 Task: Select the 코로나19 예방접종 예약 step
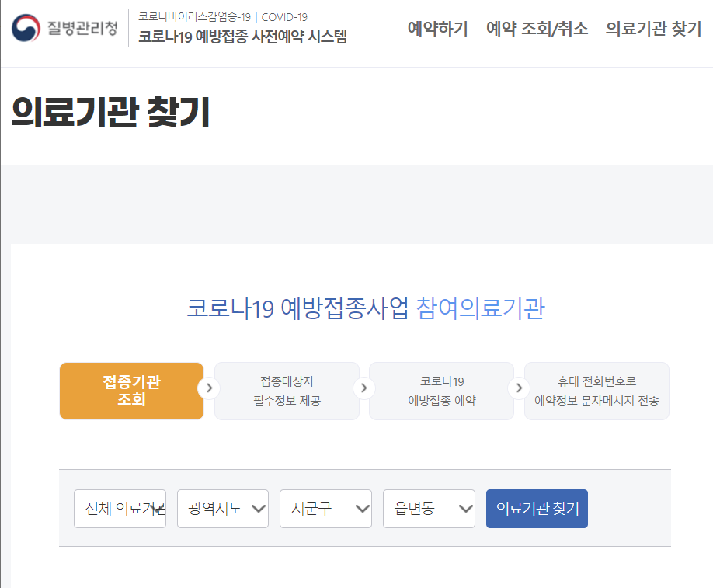pyautogui.click(x=441, y=391)
